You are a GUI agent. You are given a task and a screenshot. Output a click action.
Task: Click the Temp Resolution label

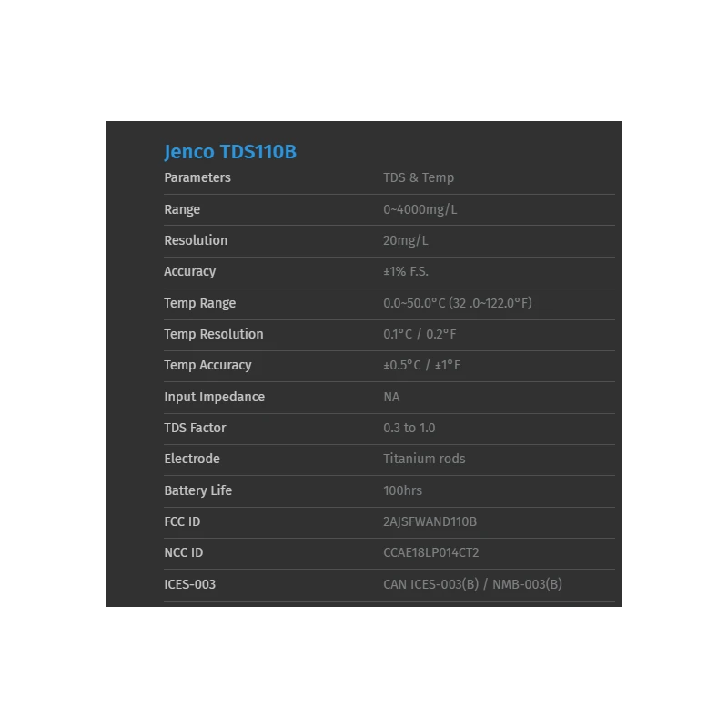point(213,334)
